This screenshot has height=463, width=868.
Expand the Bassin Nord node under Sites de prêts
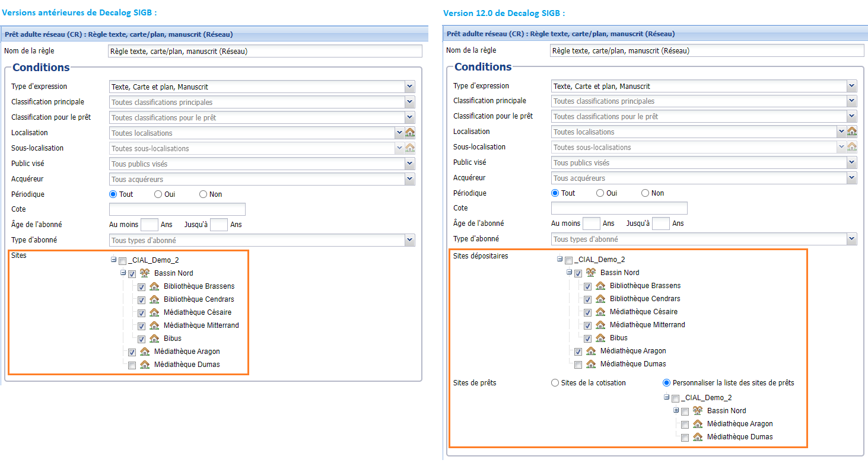click(x=676, y=410)
